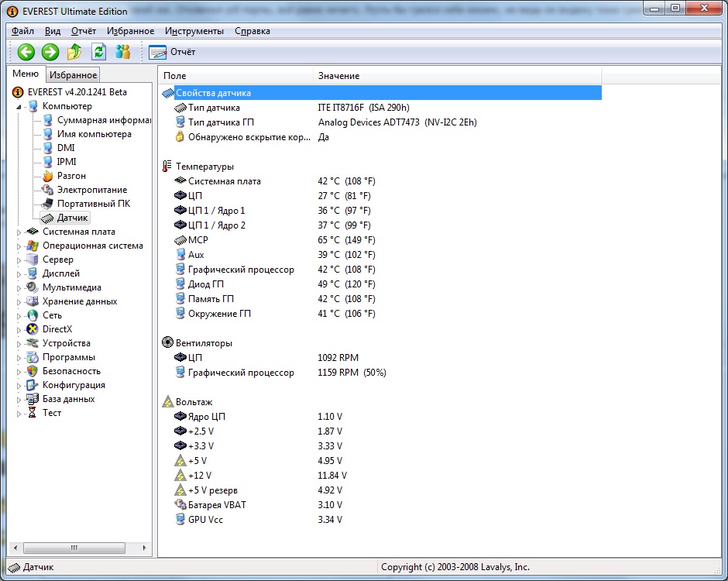The image size is (728, 581).
Task: Collapse the Компьютер tree node
Action: (19, 107)
